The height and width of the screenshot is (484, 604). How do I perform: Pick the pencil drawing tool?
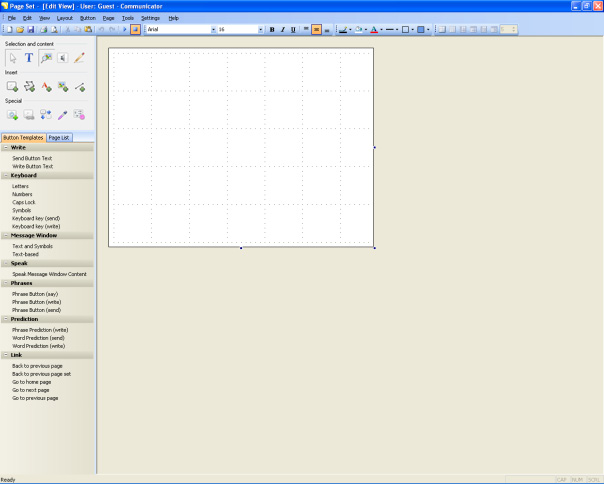(79, 58)
